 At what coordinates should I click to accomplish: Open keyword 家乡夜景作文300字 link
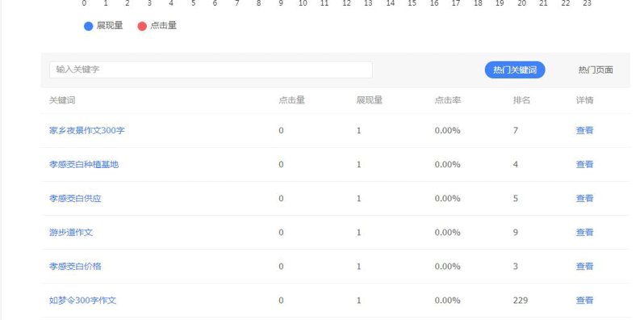pyautogui.click(x=87, y=130)
